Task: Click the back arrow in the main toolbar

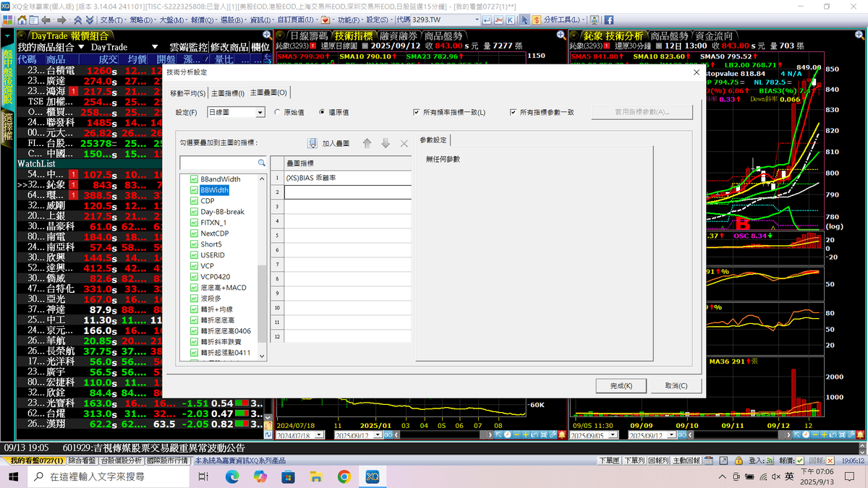Action: 46,20
